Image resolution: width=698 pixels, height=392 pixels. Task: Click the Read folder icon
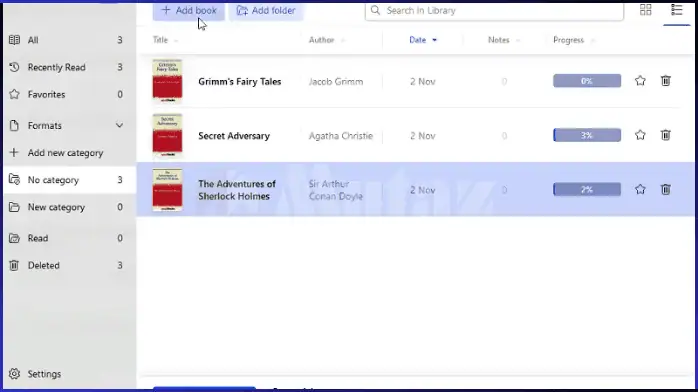pyautogui.click(x=14, y=238)
